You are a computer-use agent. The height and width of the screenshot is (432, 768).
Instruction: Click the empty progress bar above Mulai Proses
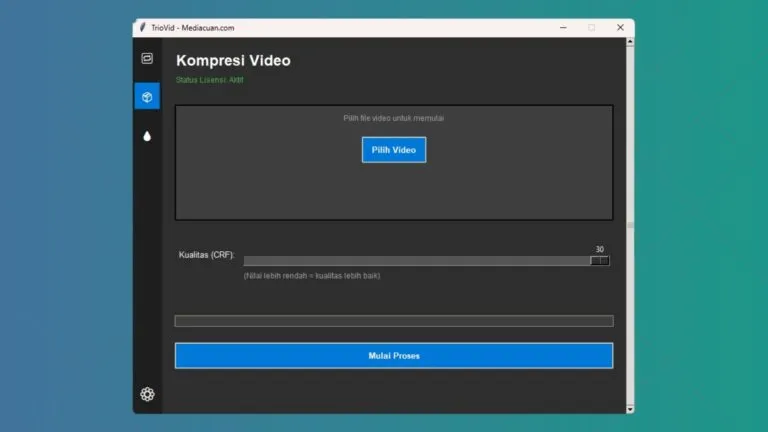pyautogui.click(x=393, y=321)
